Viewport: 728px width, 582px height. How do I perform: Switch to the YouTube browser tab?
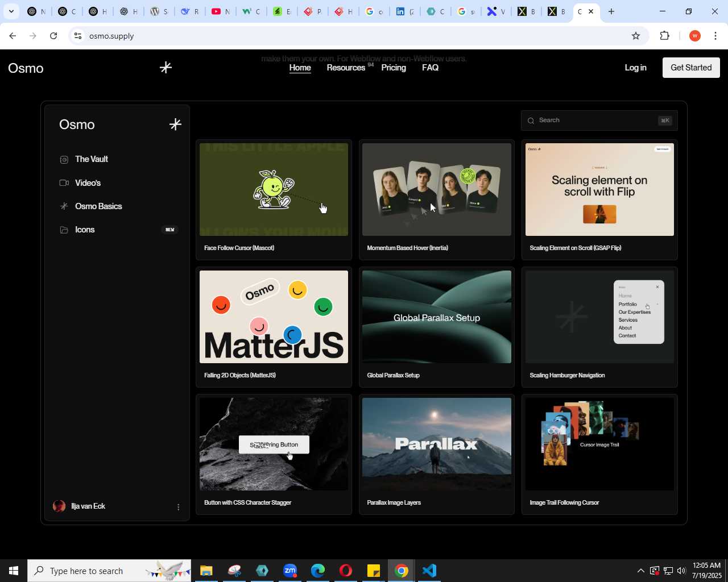[x=221, y=11]
